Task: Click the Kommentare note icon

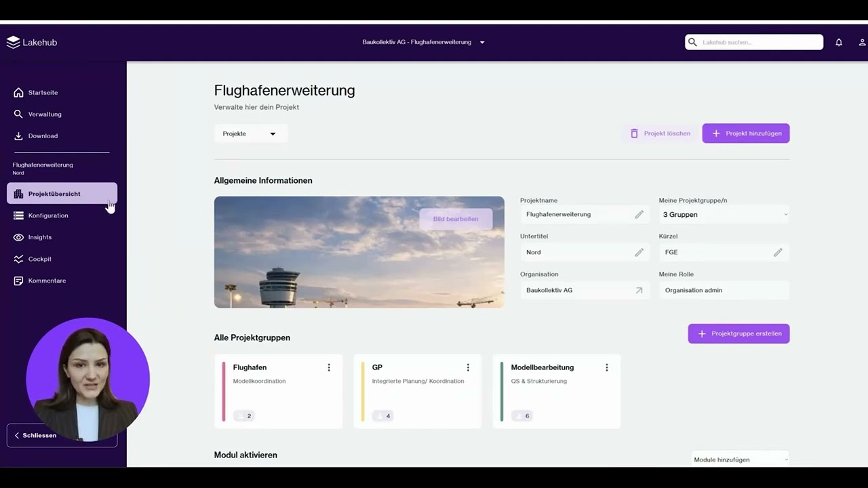Action: (x=18, y=281)
